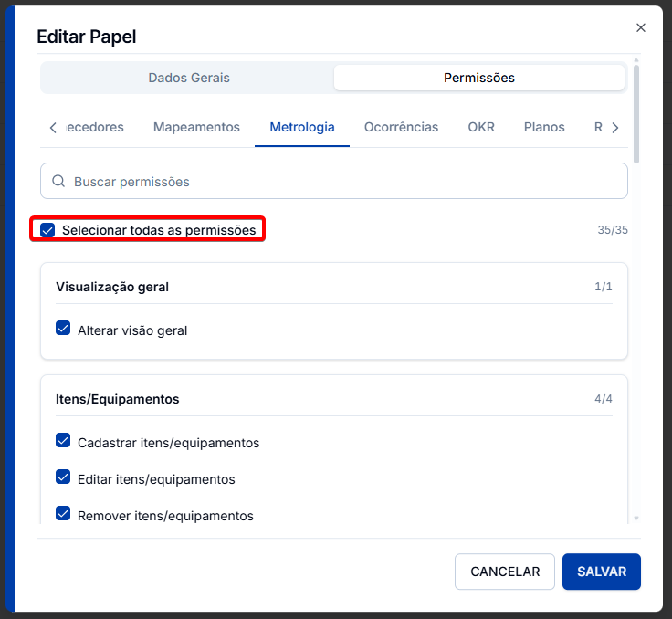
Task: Open the Mapeamentos module tab
Action: 196,127
